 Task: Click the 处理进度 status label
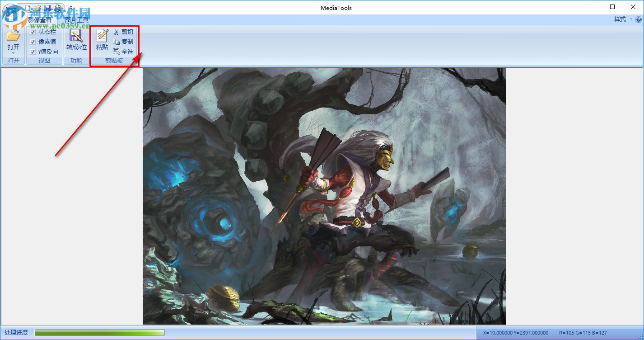coord(16,332)
